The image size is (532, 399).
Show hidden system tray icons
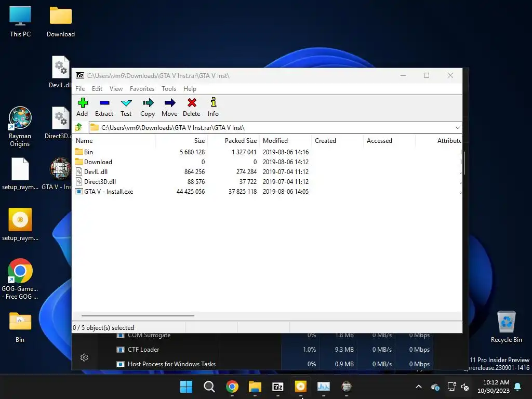419,387
